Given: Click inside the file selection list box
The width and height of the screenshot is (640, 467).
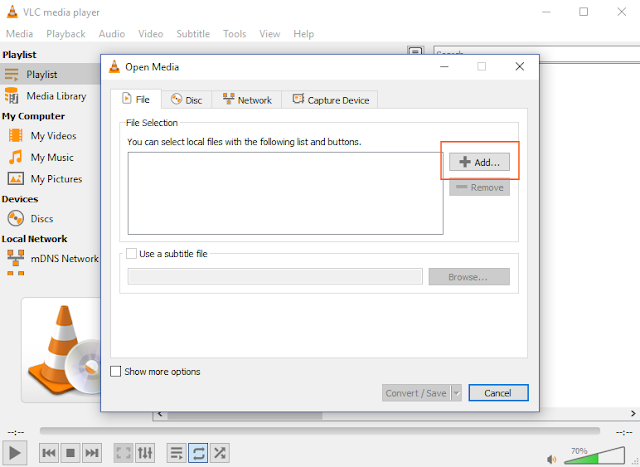Looking at the screenshot, I should (x=285, y=193).
